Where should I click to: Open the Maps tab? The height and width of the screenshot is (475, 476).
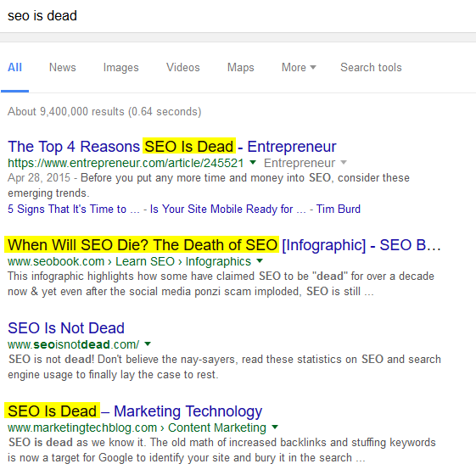(241, 67)
